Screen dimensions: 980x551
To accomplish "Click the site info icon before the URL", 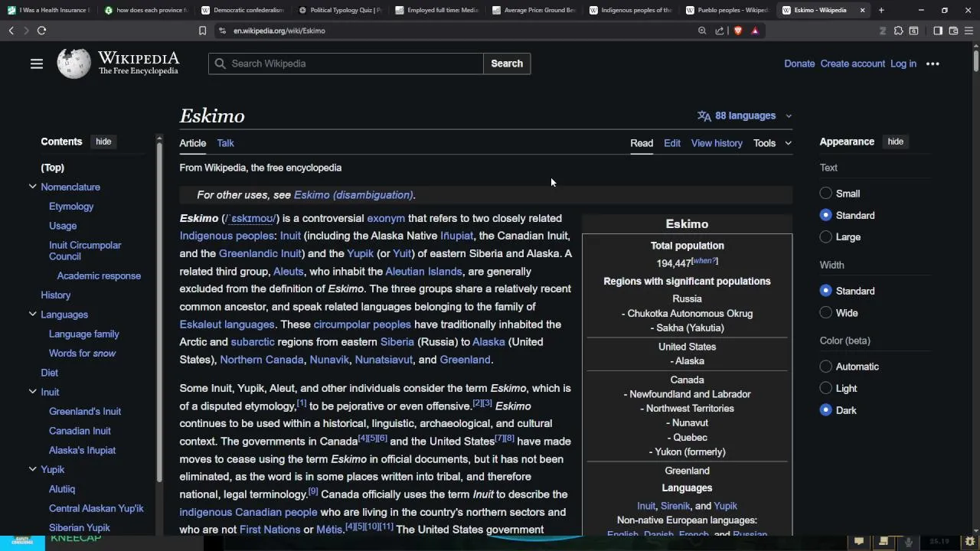I will [222, 31].
